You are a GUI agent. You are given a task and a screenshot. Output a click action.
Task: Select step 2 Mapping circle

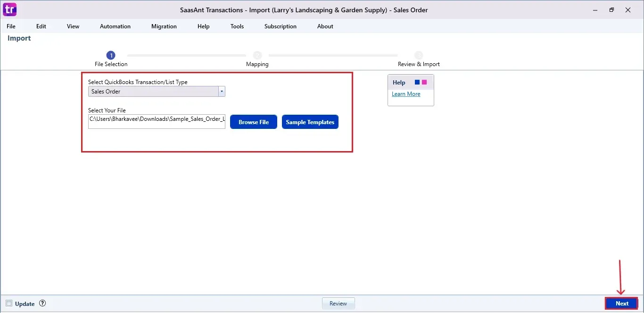point(257,55)
